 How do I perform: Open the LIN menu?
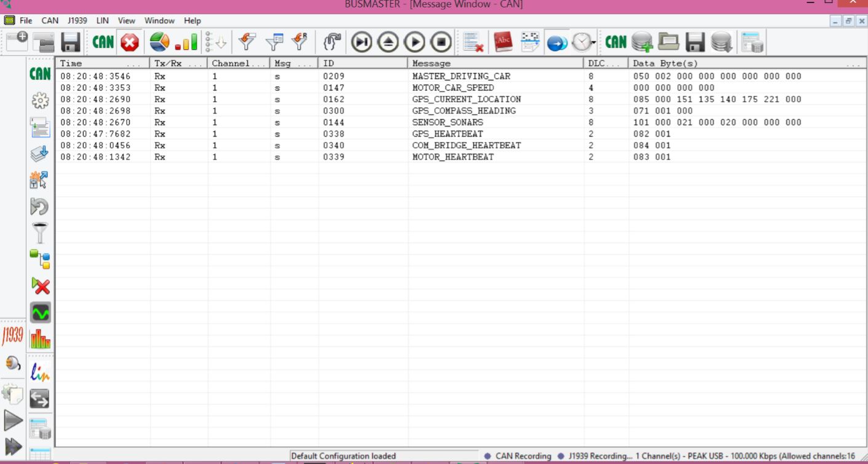pyautogui.click(x=102, y=20)
